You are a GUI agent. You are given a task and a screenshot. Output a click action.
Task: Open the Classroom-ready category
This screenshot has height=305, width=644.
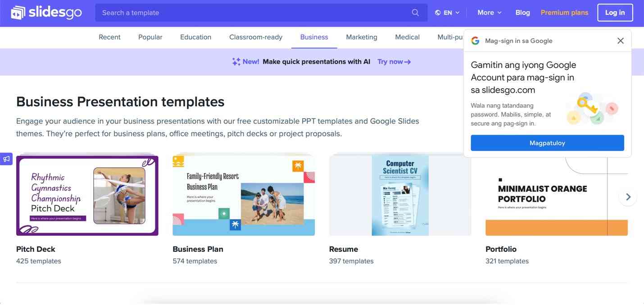click(x=255, y=37)
